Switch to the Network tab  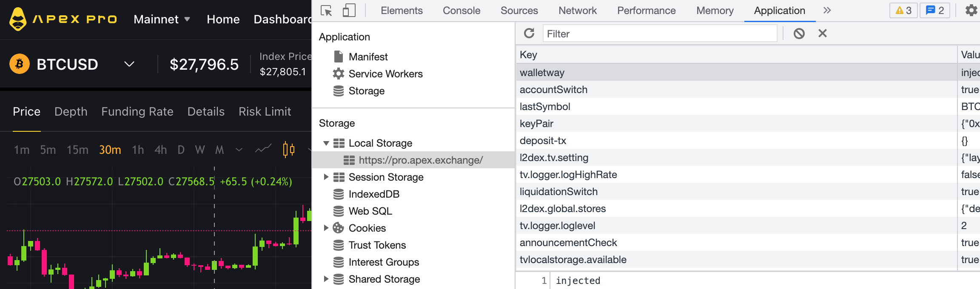[x=577, y=11]
